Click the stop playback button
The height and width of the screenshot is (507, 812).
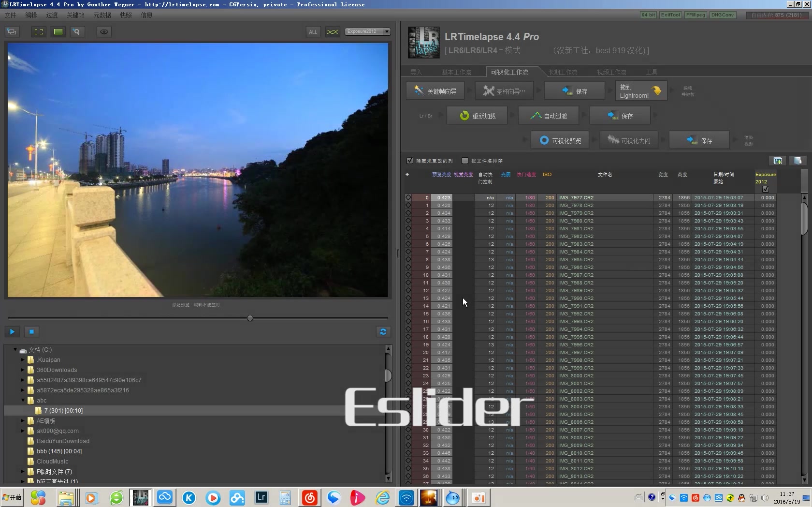pyautogui.click(x=31, y=332)
